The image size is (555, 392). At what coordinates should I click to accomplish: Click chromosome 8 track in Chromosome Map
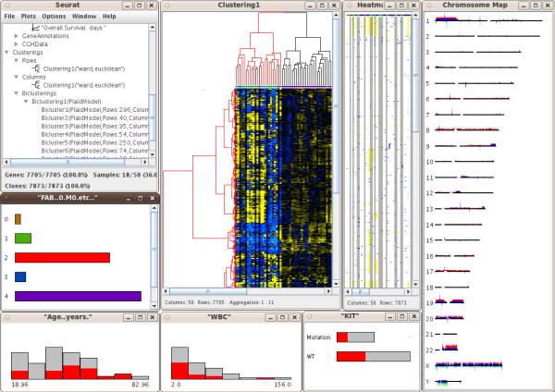(466, 129)
